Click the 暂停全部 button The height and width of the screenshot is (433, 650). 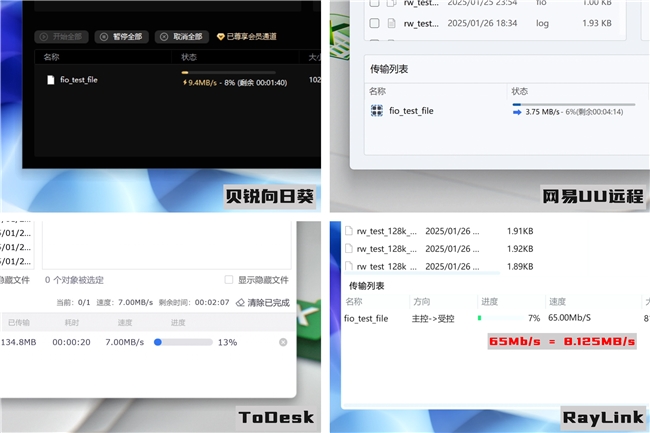tap(121, 37)
